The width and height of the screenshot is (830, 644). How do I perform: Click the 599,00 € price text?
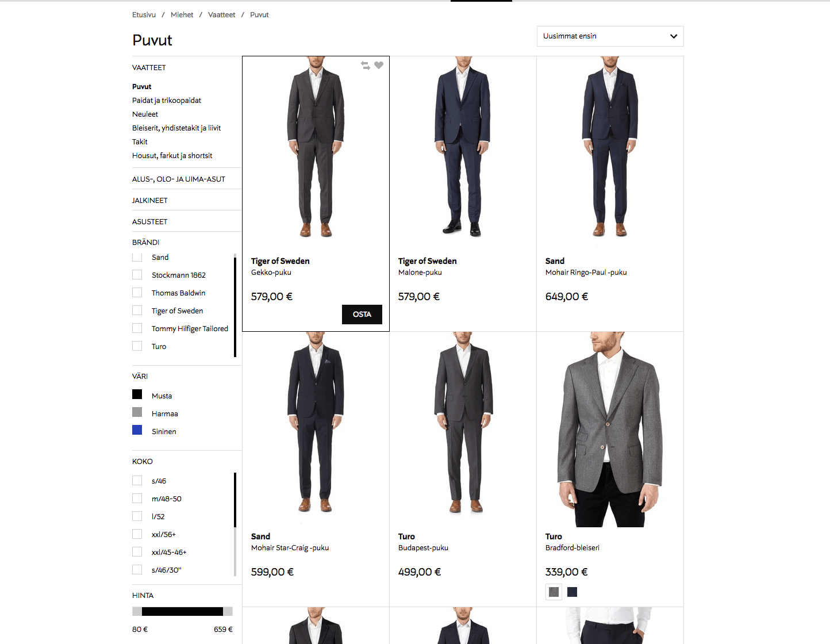[x=272, y=572]
